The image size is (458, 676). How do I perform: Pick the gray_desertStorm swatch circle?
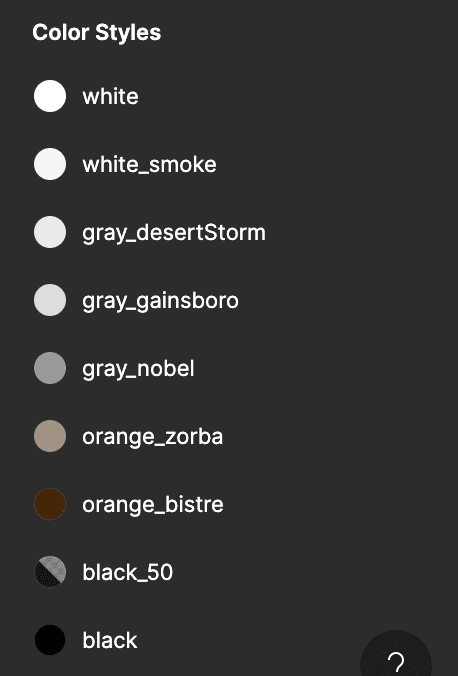(50, 232)
